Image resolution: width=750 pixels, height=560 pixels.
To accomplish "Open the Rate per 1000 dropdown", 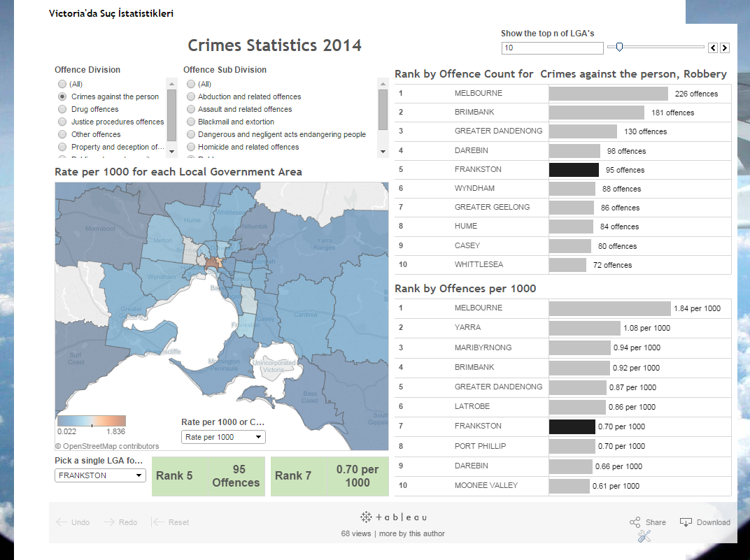I will (223, 436).
